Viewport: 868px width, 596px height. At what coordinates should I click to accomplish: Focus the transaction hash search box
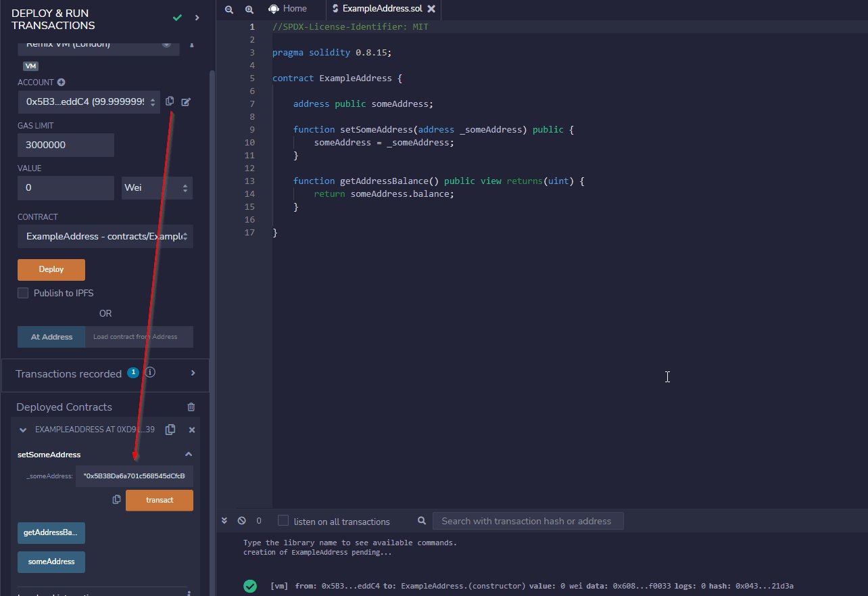point(529,521)
